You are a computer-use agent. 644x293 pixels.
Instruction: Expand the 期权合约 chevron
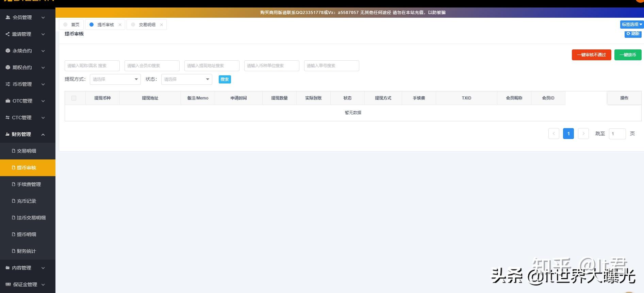coord(43,67)
